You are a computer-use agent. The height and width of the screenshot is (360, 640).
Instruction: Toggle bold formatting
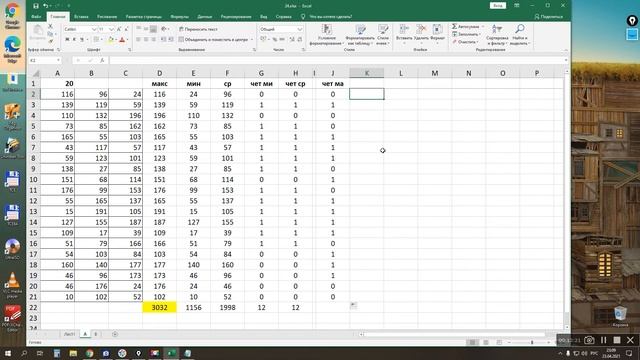(67, 40)
